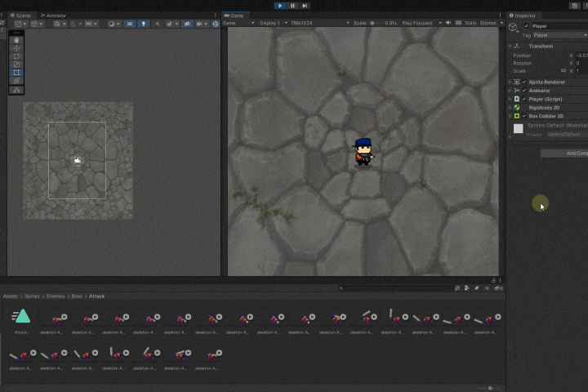
Task: Open the 768x1024 resolution dropdown
Action: click(x=319, y=23)
